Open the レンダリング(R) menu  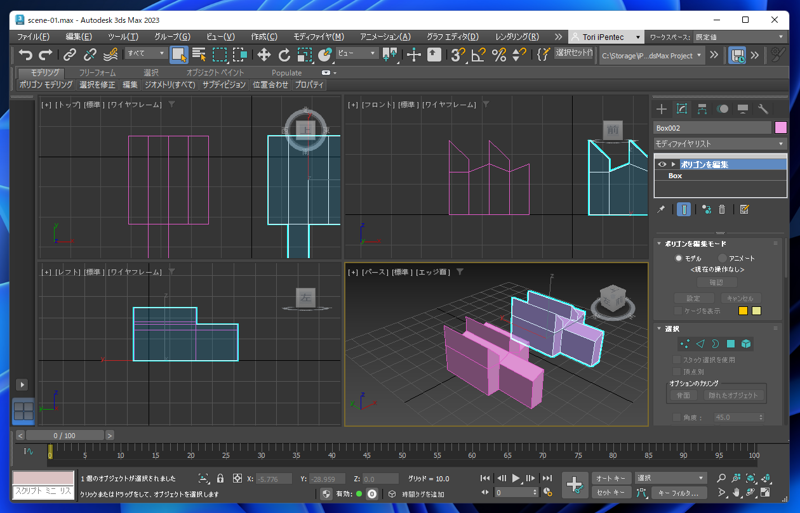[x=517, y=37]
